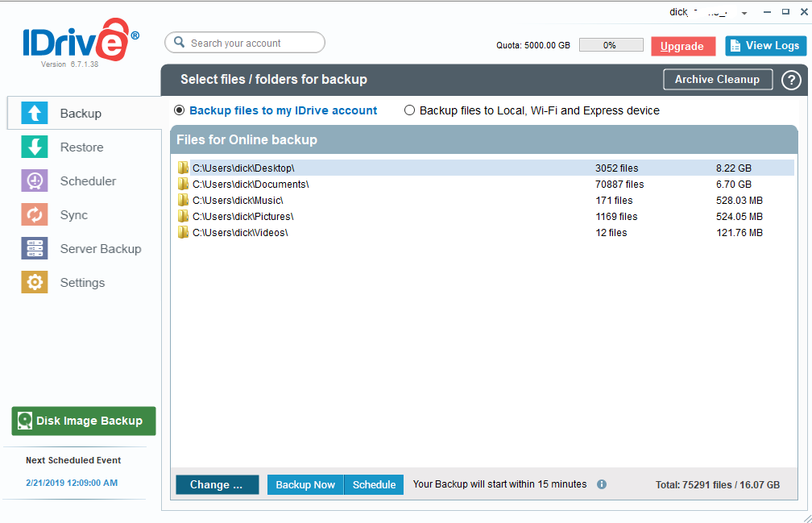Open the Settings gear icon
Screen dimensions: 812x523
tap(35, 282)
